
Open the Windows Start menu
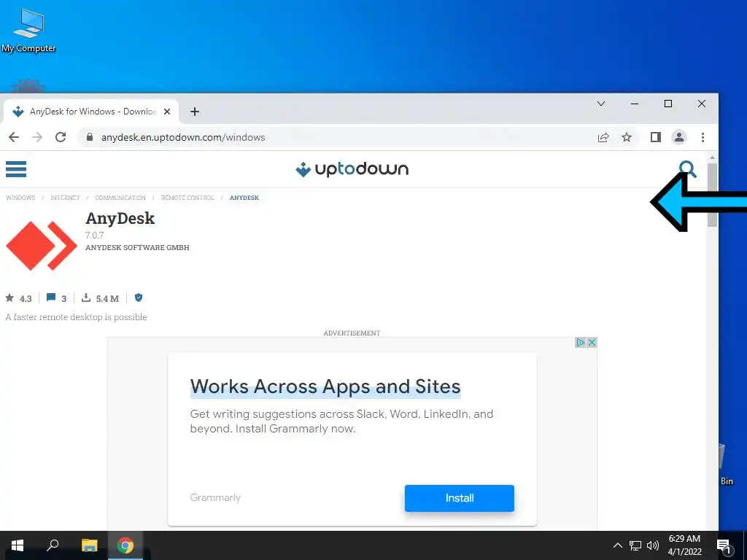tap(18, 545)
